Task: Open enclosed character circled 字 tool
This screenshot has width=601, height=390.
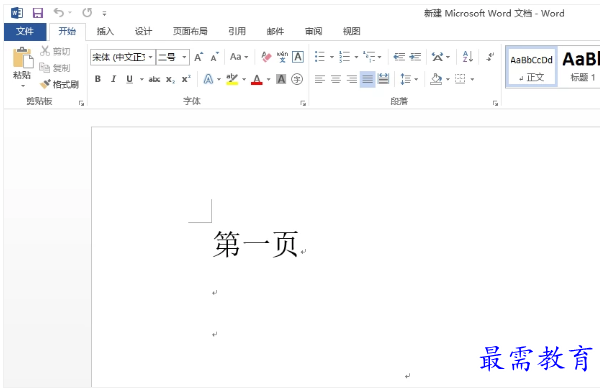Action: pyautogui.click(x=297, y=79)
